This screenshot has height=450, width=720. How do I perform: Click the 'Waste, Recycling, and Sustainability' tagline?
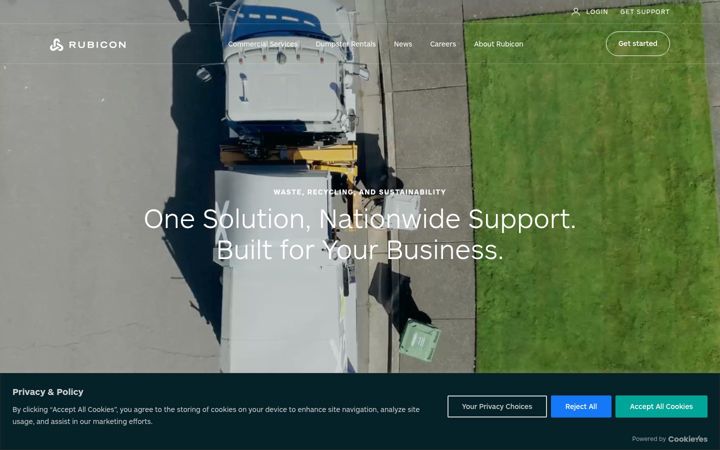point(360,192)
